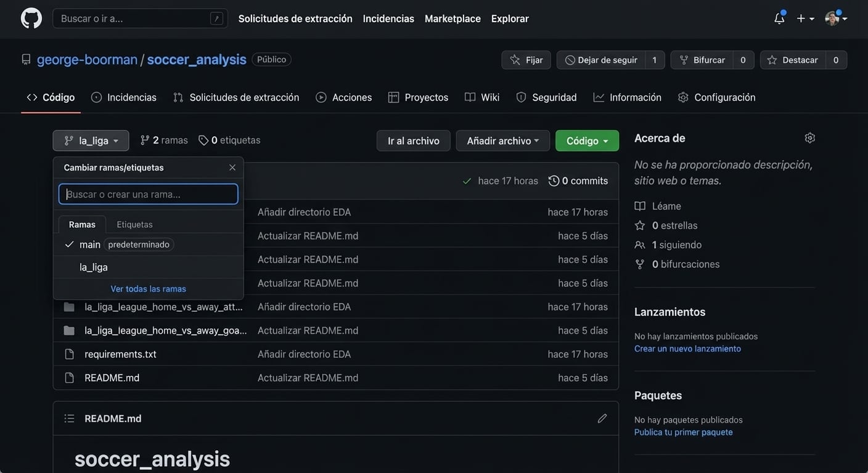Click the pencil icon to edit README
Viewport: 868px width, 473px height.
tap(602, 418)
